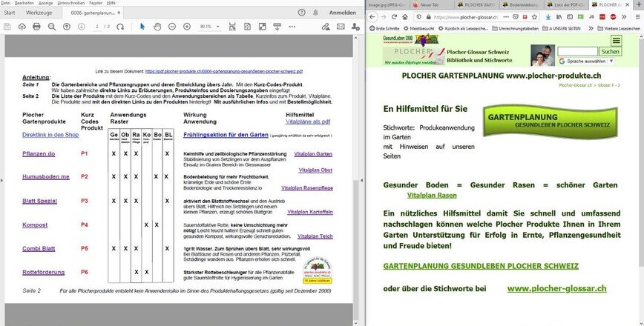Zoom in with the plus icon

pyautogui.click(x=187, y=27)
